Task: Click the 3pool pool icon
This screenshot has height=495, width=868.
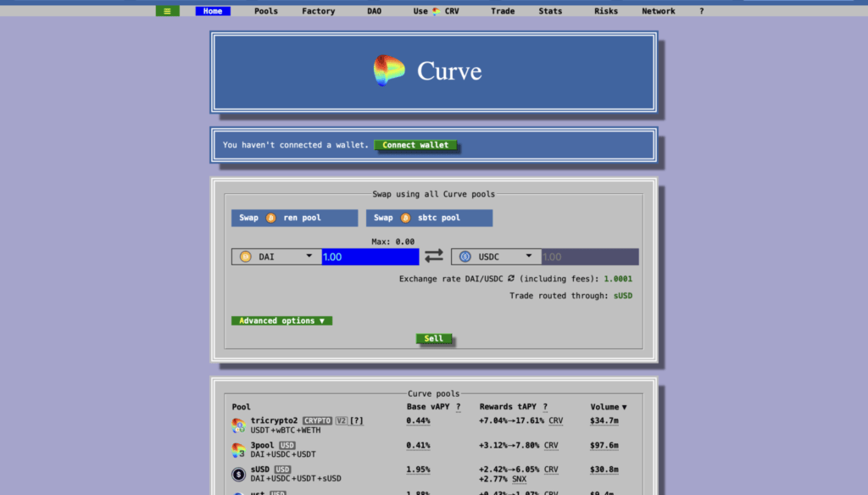Action: (238, 449)
